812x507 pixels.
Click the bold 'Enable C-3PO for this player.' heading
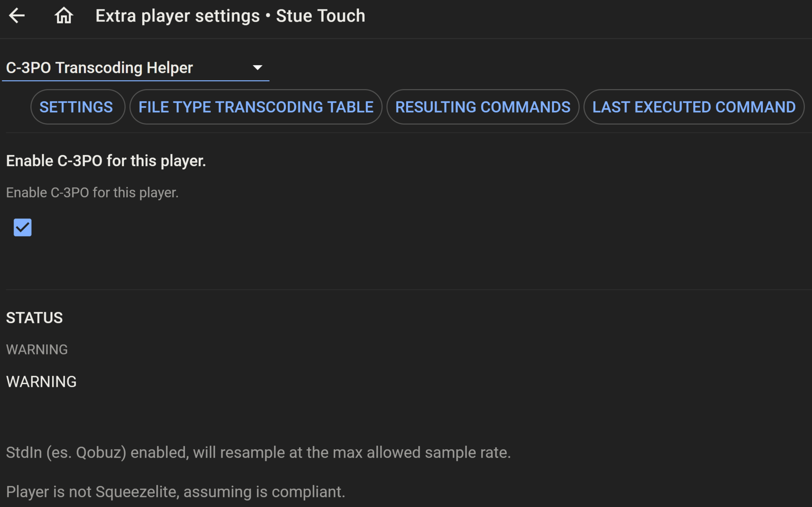point(106,161)
